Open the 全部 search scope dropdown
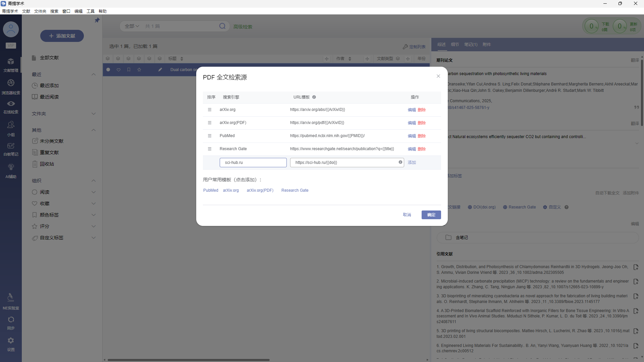Viewport: 644px width, 362px height. tap(132, 26)
